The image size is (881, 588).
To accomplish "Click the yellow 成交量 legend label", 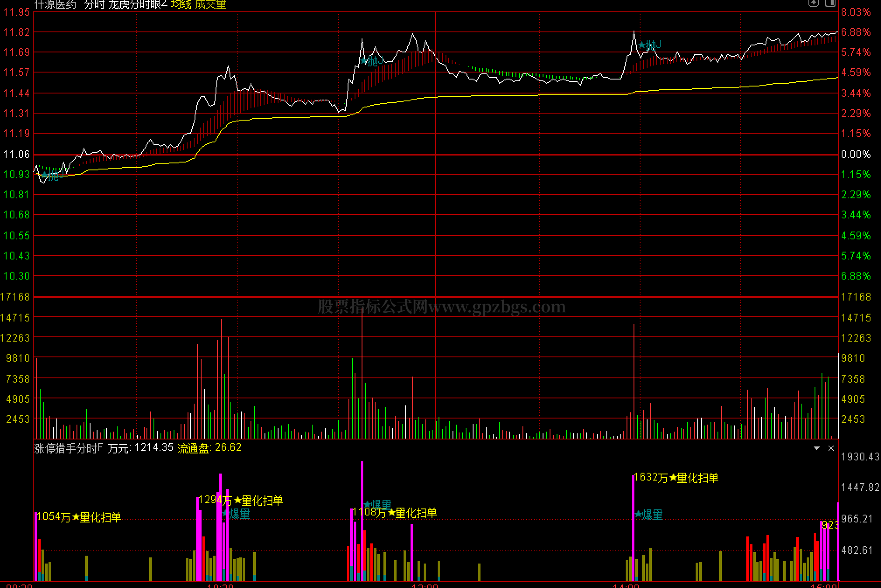I will [210, 4].
